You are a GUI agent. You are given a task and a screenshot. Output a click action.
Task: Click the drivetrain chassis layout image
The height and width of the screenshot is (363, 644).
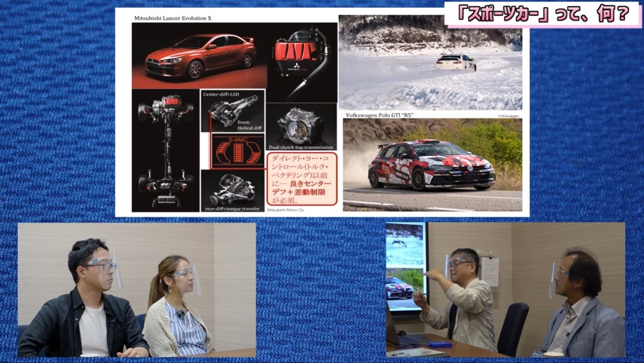(166, 151)
